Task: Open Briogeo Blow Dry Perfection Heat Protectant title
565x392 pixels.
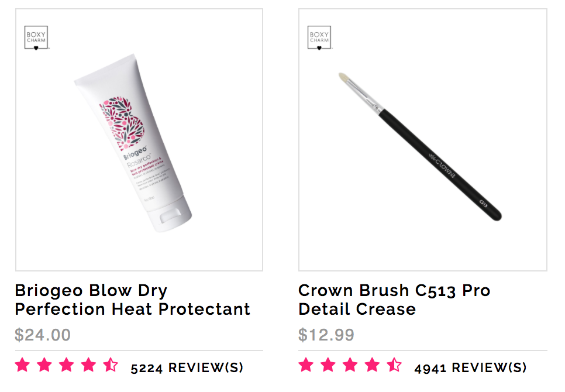Action: [x=133, y=300]
